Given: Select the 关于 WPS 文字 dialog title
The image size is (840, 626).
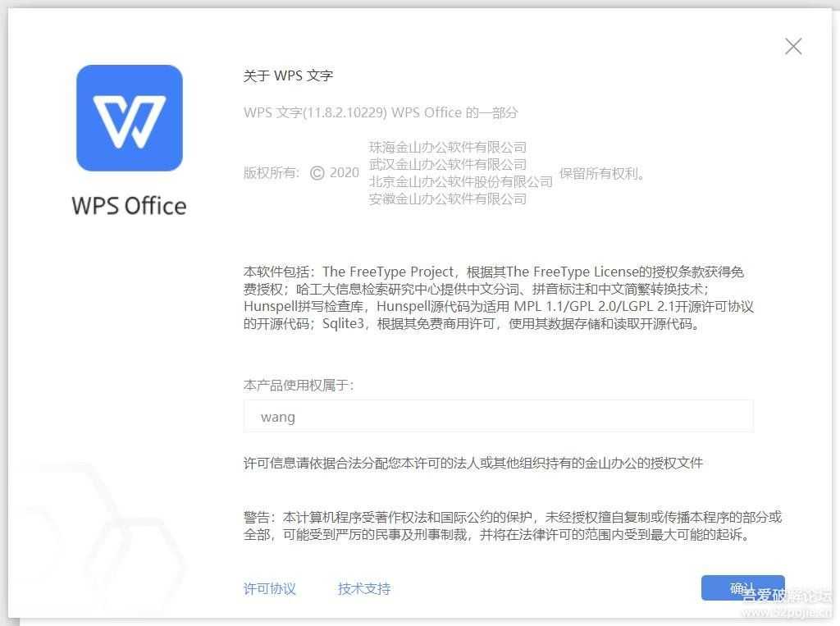Looking at the screenshot, I should 288,75.
